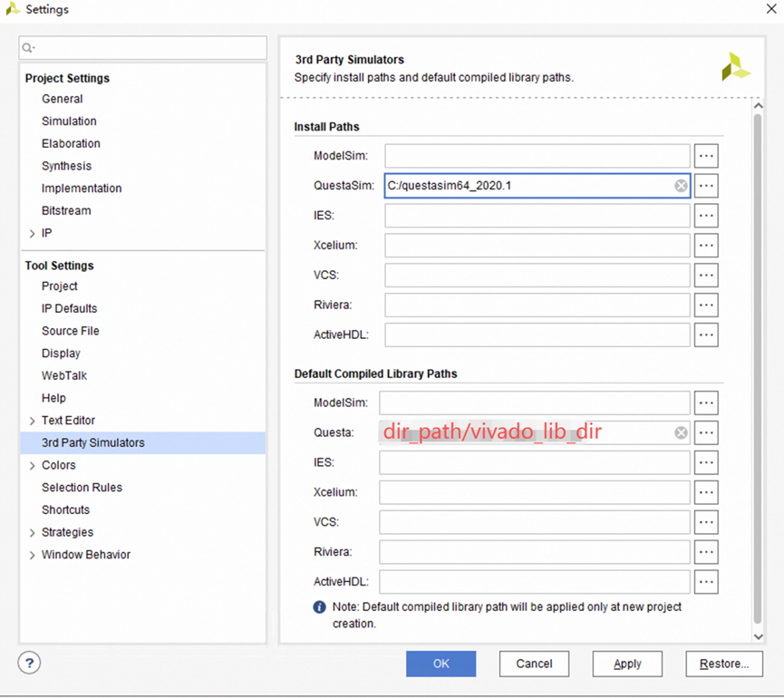Open WebTalk settings
This screenshot has width=784, height=698.
64,376
